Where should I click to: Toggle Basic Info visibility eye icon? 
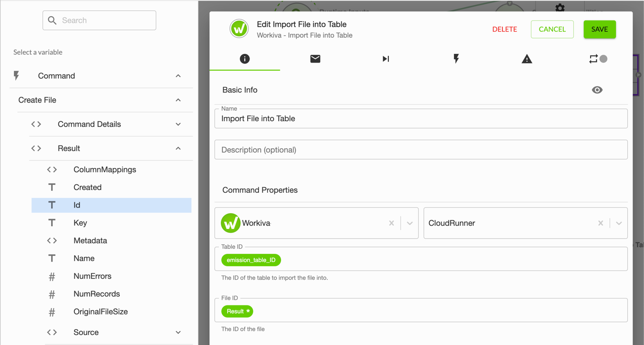coord(597,90)
